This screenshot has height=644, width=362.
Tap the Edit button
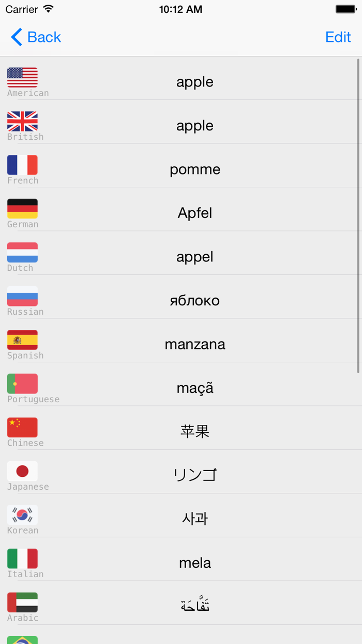pyautogui.click(x=338, y=37)
